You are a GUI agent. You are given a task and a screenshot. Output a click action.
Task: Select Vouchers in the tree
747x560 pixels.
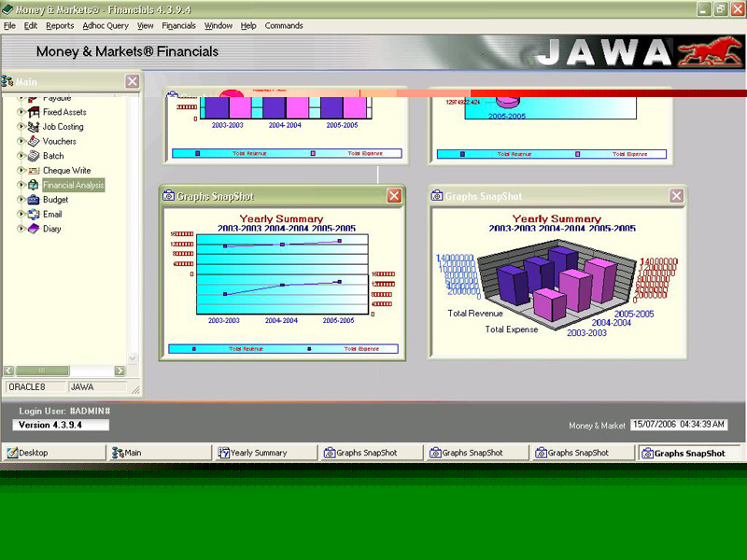click(59, 142)
